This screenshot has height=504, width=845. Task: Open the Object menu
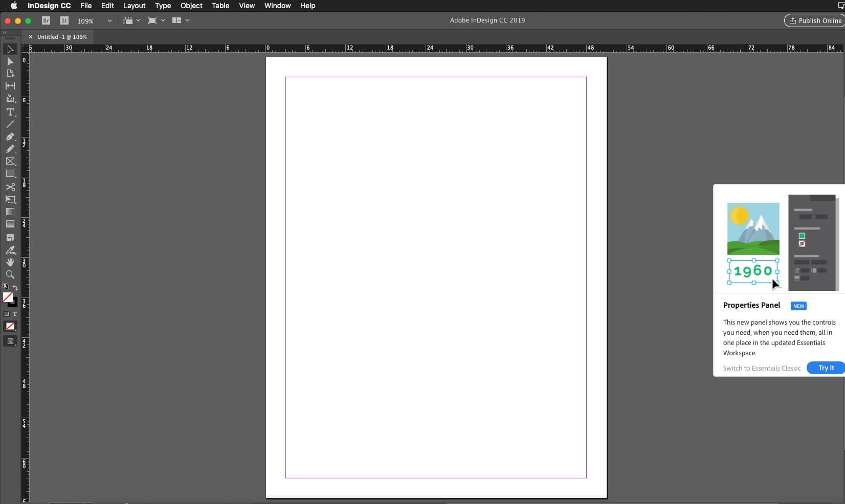point(191,6)
